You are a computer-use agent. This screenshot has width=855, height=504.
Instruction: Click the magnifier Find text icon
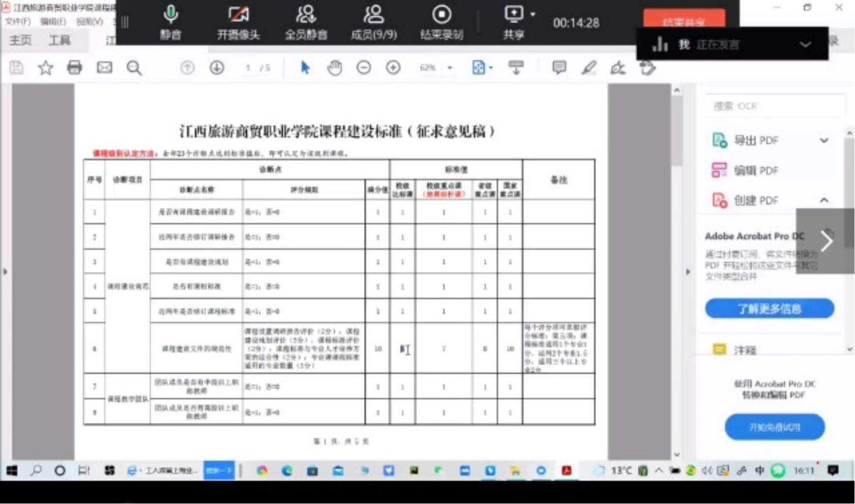[134, 67]
